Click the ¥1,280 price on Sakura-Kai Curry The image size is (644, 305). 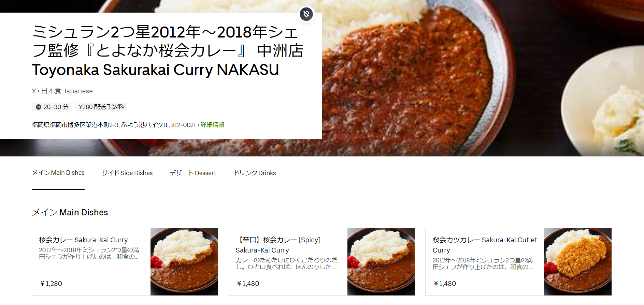click(51, 284)
